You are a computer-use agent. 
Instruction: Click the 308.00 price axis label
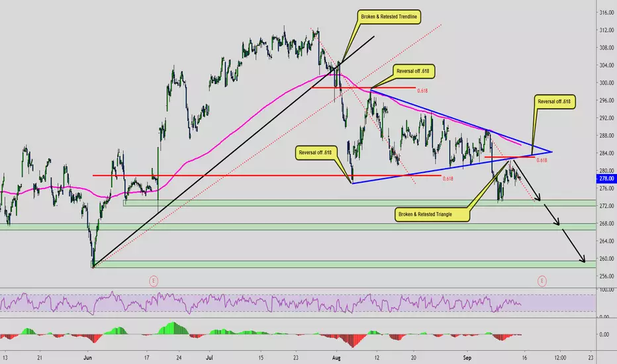pos(606,48)
